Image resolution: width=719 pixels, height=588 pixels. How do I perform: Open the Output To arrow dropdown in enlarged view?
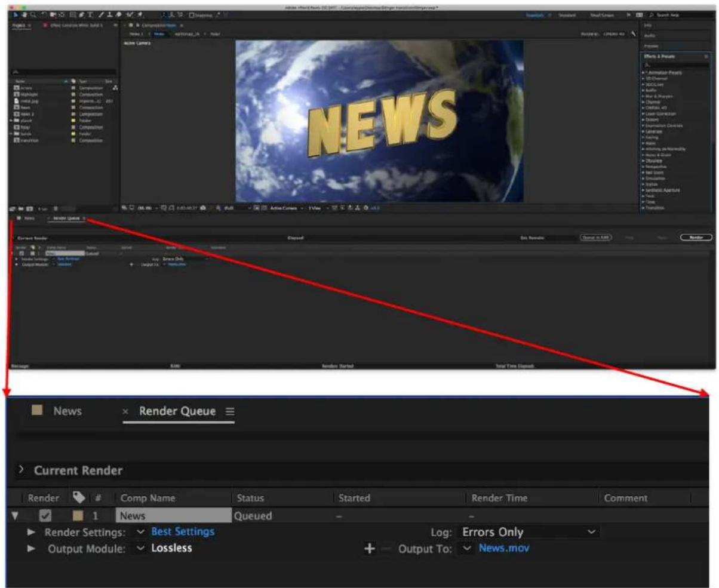tap(468, 548)
